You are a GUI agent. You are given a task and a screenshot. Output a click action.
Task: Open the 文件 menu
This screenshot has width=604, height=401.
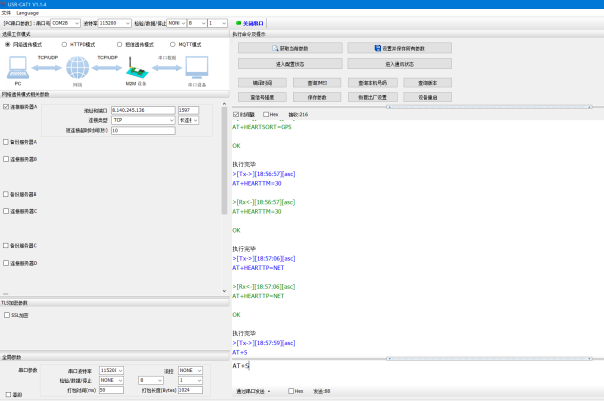tap(7, 12)
